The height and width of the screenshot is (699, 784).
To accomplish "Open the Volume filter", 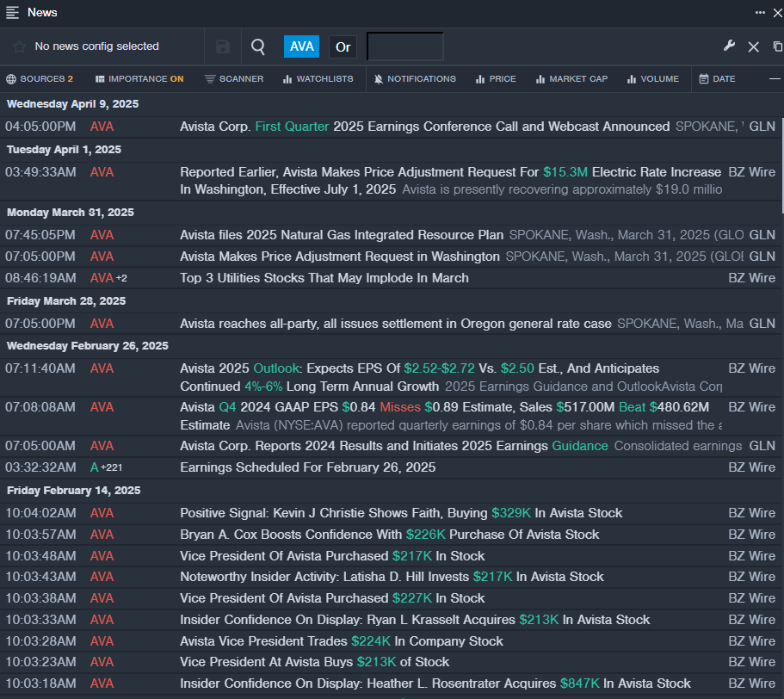I will pos(653,79).
